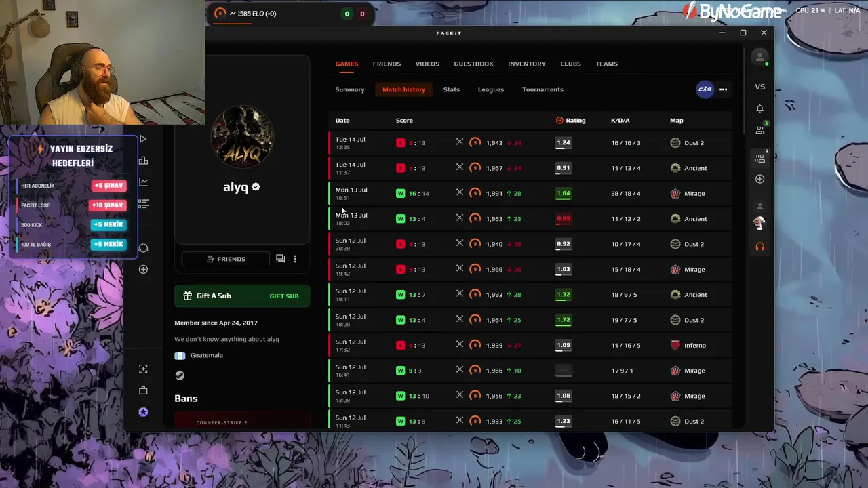Open the chat message icon beside FRIENDS

281,259
